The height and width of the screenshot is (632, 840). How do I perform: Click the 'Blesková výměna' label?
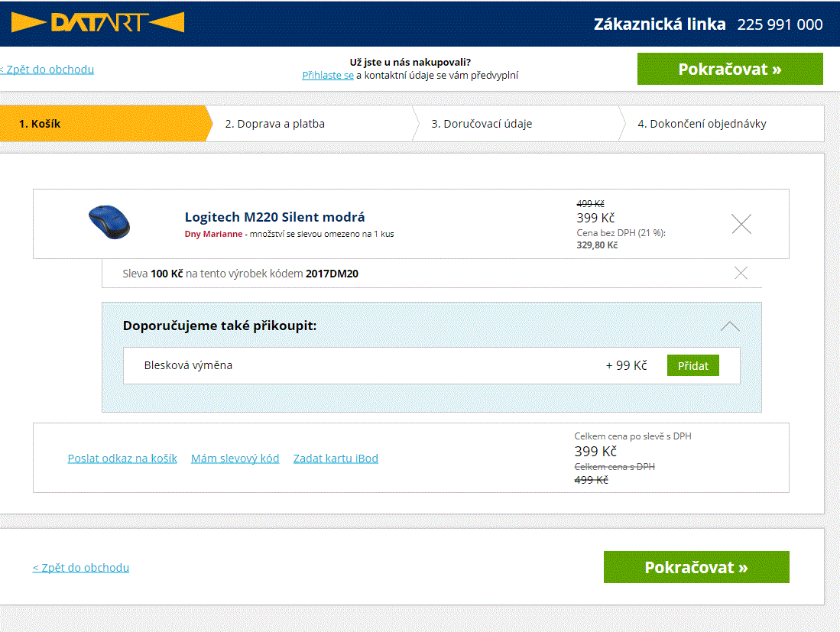pos(188,365)
